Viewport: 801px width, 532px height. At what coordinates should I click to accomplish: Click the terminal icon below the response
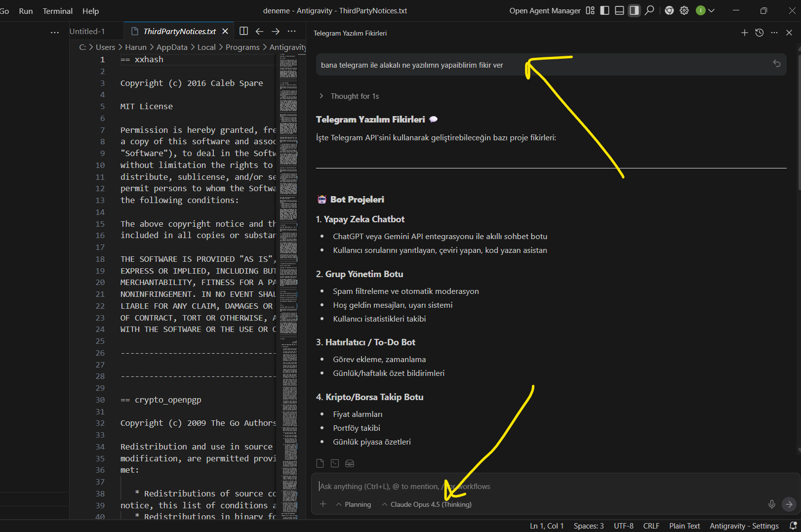335,463
